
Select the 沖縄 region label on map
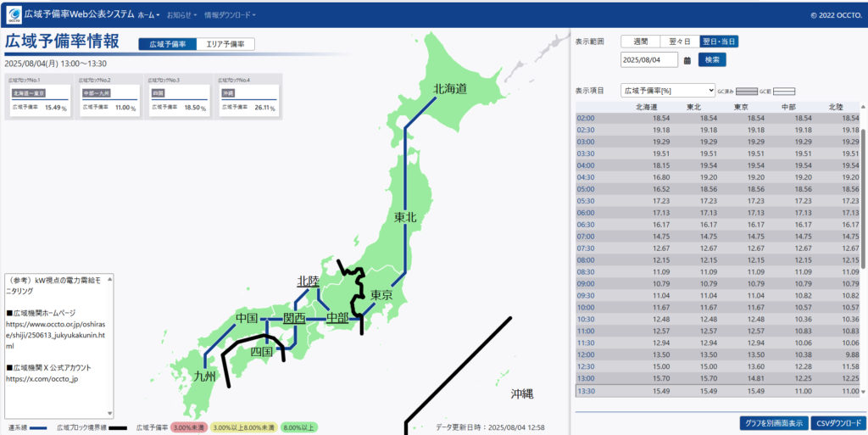(522, 394)
